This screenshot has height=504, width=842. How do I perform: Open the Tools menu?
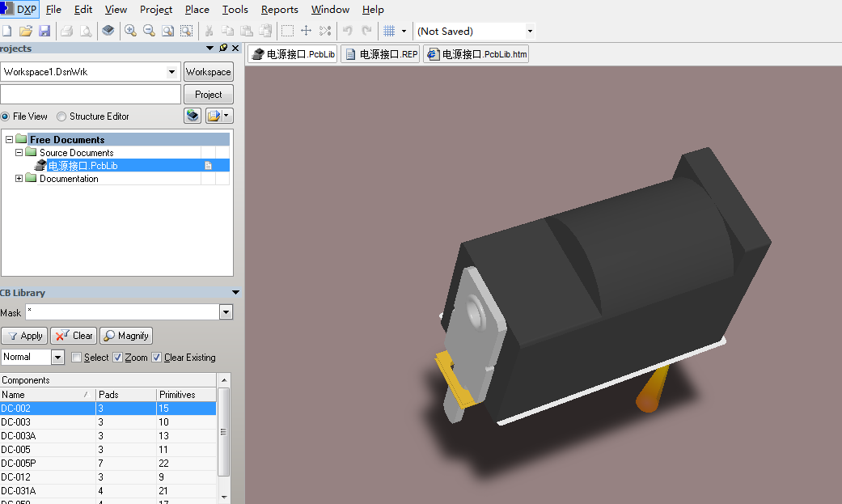(x=235, y=10)
